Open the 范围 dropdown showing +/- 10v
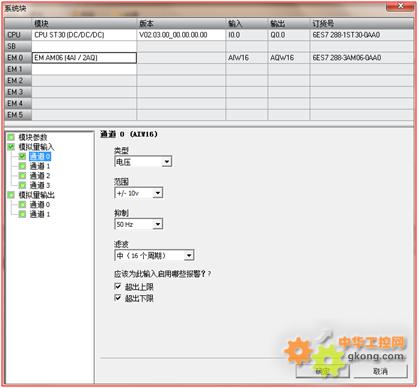Screen dimensions: 419x388 [138, 193]
